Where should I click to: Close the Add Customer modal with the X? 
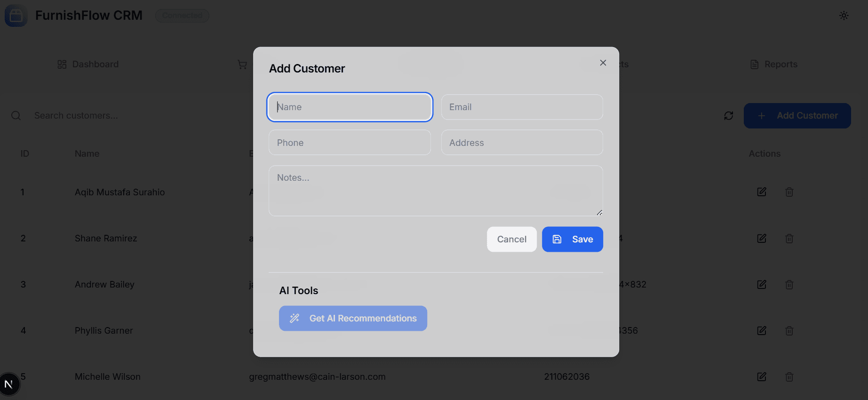[x=603, y=62]
